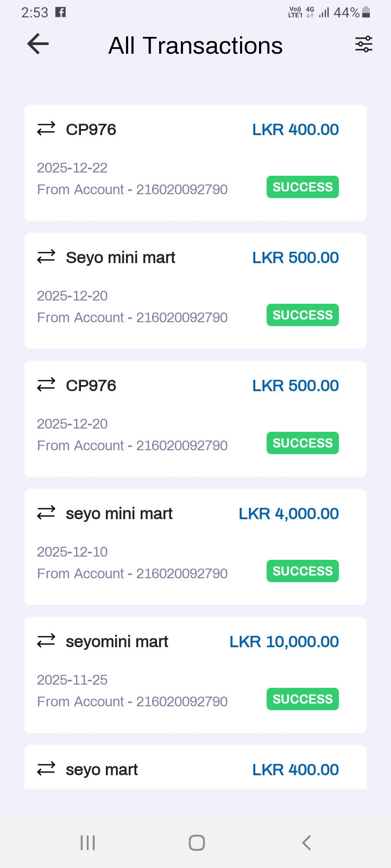Tap the All Transactions page title
The height and width of the screenshot is (868, 391).
(195, 46)
